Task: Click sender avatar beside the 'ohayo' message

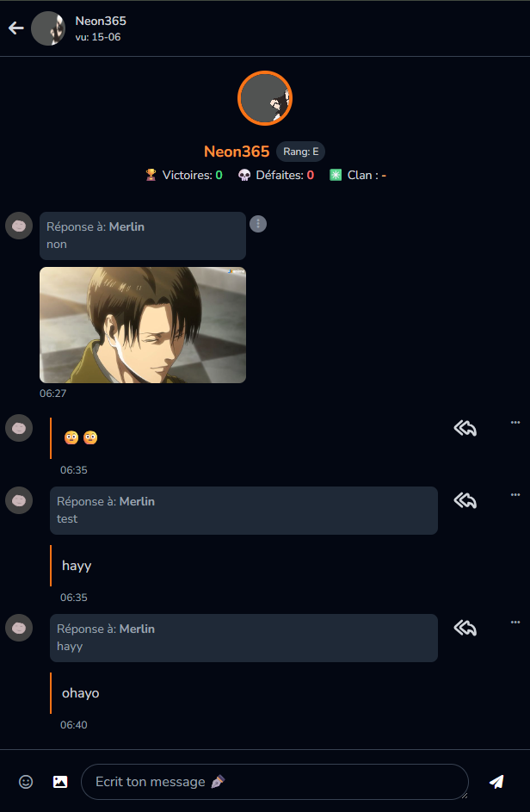Action: coord(19,628)
